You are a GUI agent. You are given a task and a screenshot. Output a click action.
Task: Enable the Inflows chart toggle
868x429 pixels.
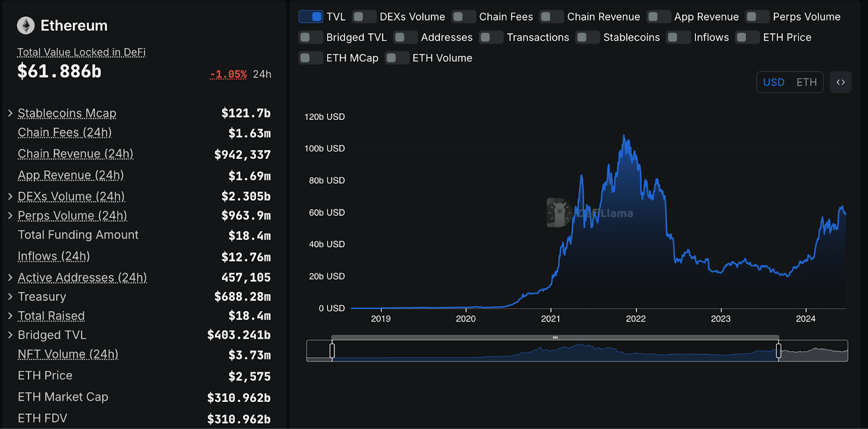point(678,37)
